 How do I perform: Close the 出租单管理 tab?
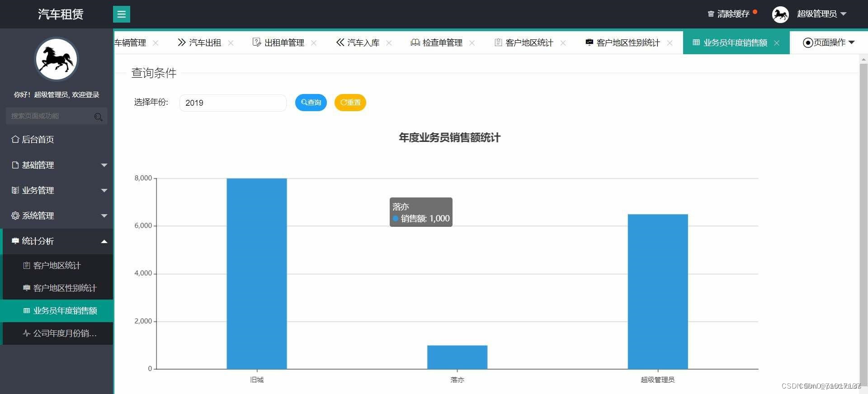click(x=314, y=43)
